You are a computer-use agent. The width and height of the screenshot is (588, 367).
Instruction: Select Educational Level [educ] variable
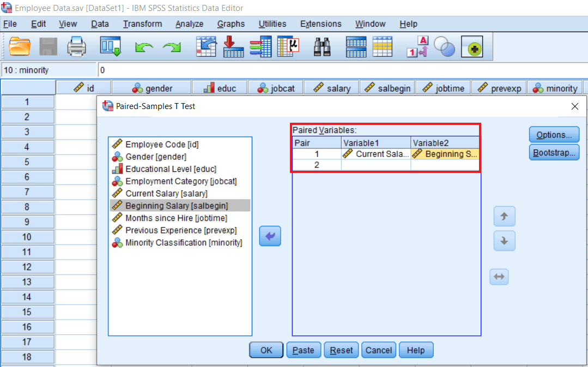(x=180, y=169)
